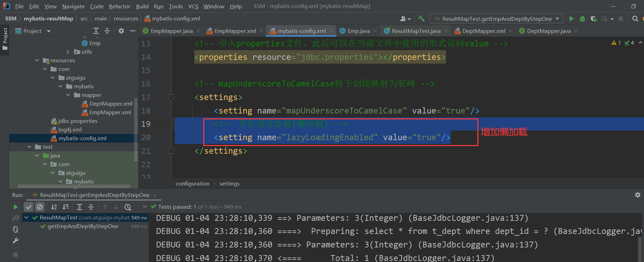Collapse all nodes in the Project panel
The width and height of the screenshot is (644, 262).
(107, 31)
